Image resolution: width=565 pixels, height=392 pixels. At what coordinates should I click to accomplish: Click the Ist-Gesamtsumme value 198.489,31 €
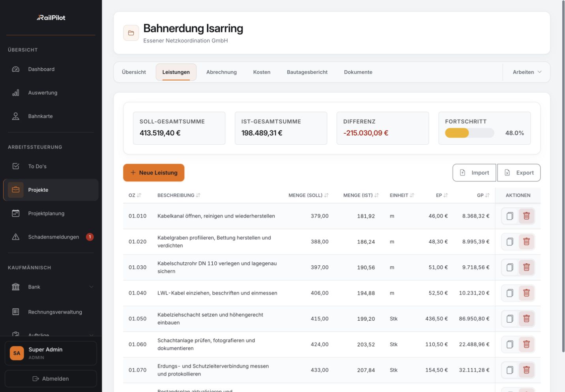(x=262, y=133)
